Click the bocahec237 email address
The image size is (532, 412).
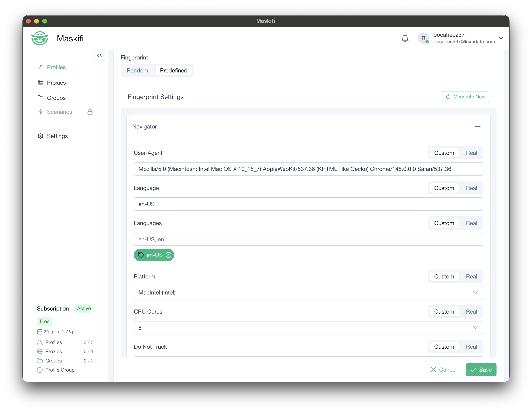464,42
